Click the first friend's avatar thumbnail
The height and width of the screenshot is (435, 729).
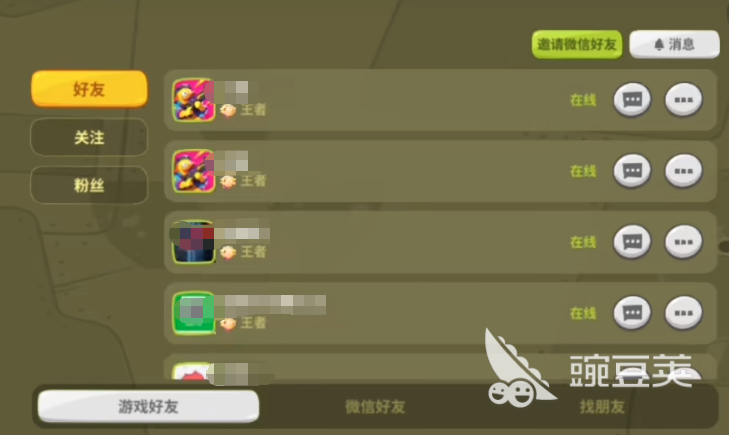pyautogui.click(x=194, y=100)
